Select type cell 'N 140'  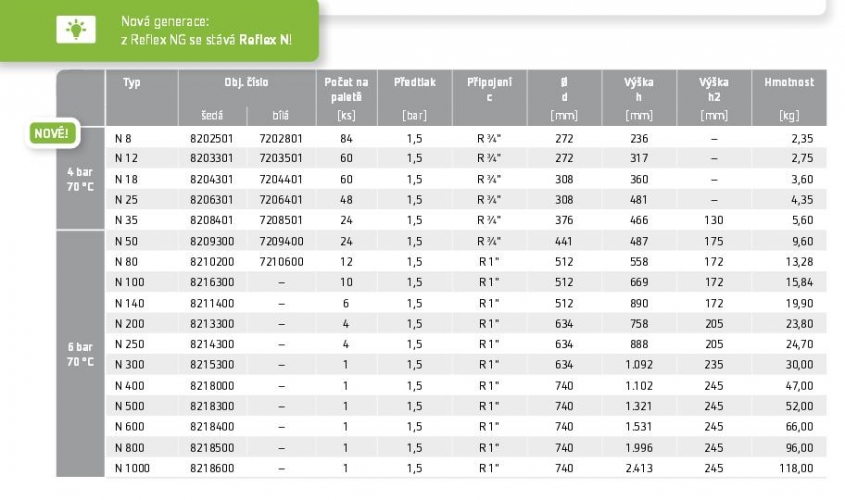pos(129,303)
